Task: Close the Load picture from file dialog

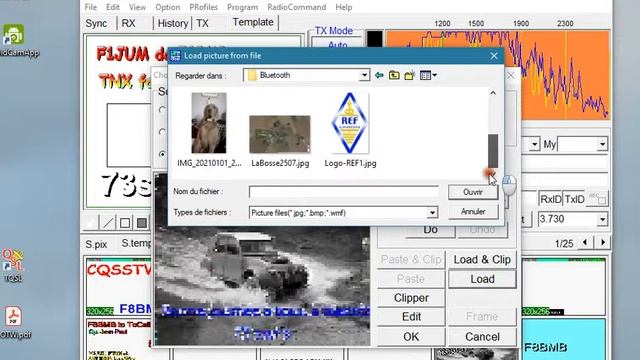Action: (x=494, y=56)
